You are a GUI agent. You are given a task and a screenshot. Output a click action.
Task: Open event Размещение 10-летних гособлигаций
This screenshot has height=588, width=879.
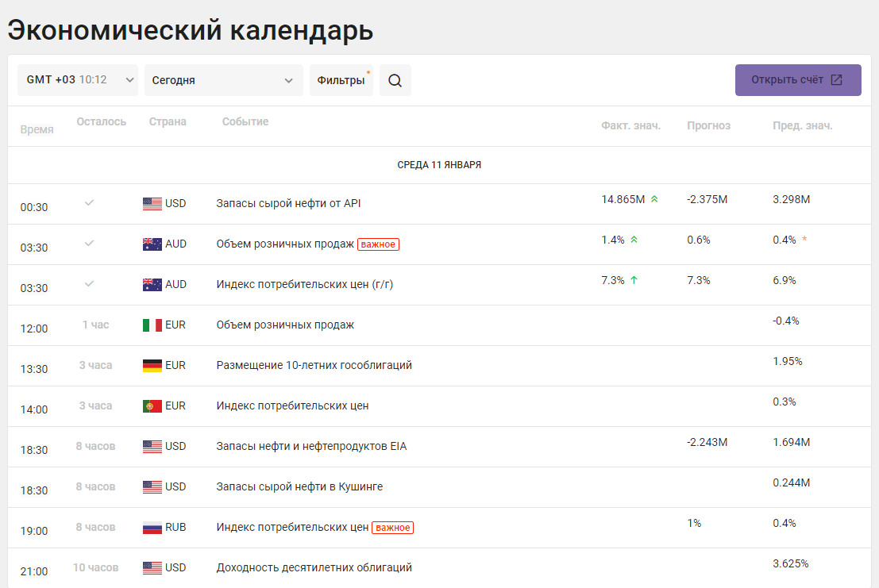point(314,365)
